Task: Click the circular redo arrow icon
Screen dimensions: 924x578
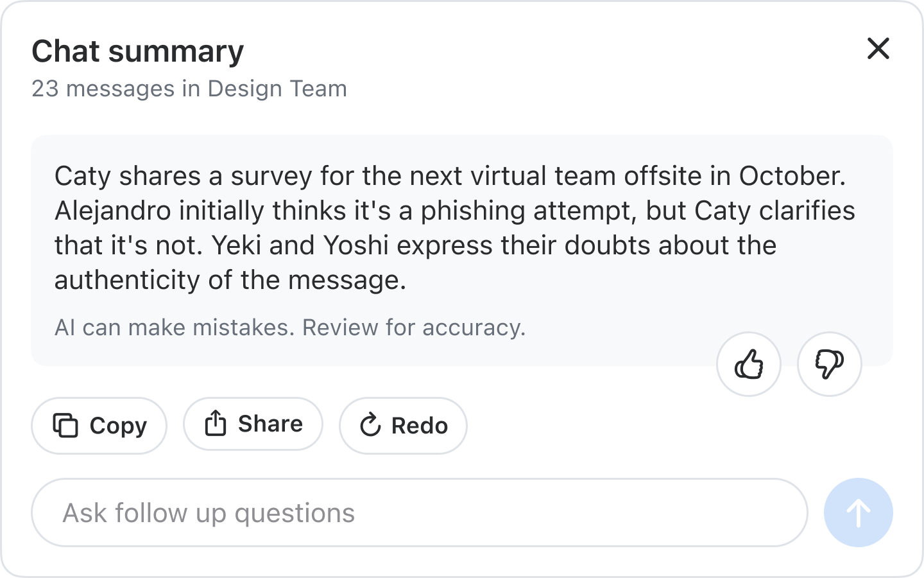Action: (371, 425)
